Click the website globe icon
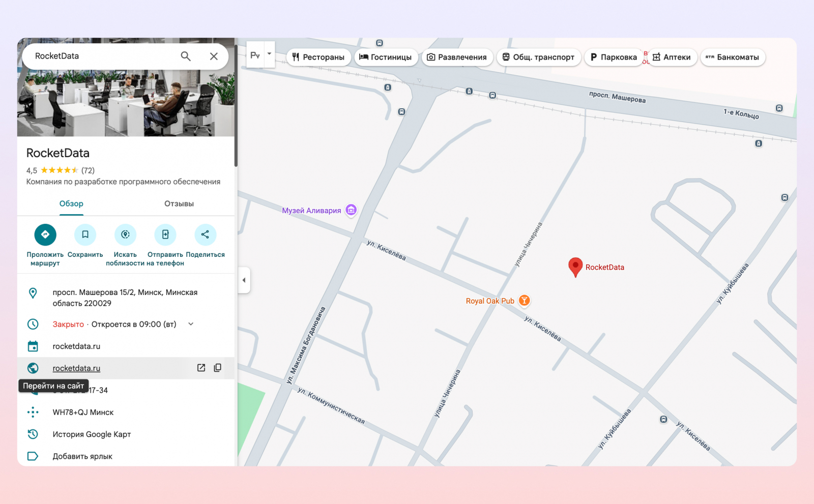814x504 pixels. 33,368
